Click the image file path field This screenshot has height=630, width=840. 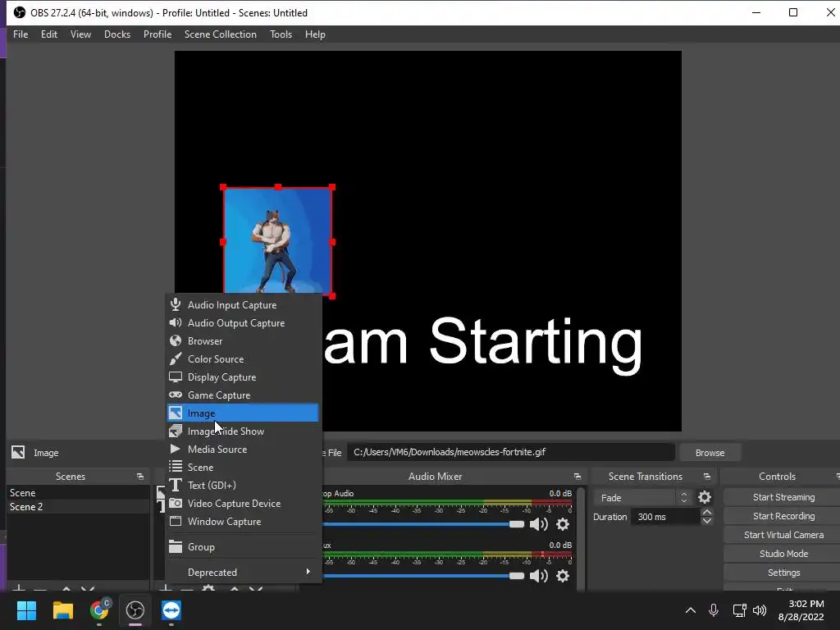point(511,452)
